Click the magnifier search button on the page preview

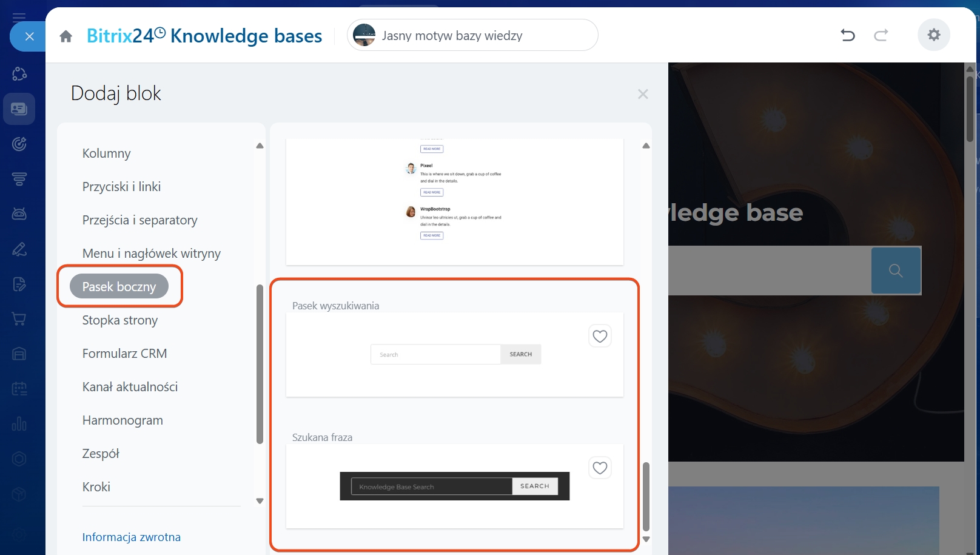(896, 271)
